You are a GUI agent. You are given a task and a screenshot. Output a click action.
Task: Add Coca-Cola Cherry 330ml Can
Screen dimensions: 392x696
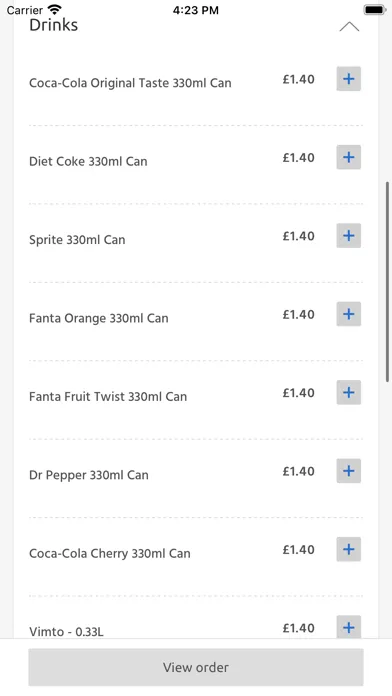(348, 550)
